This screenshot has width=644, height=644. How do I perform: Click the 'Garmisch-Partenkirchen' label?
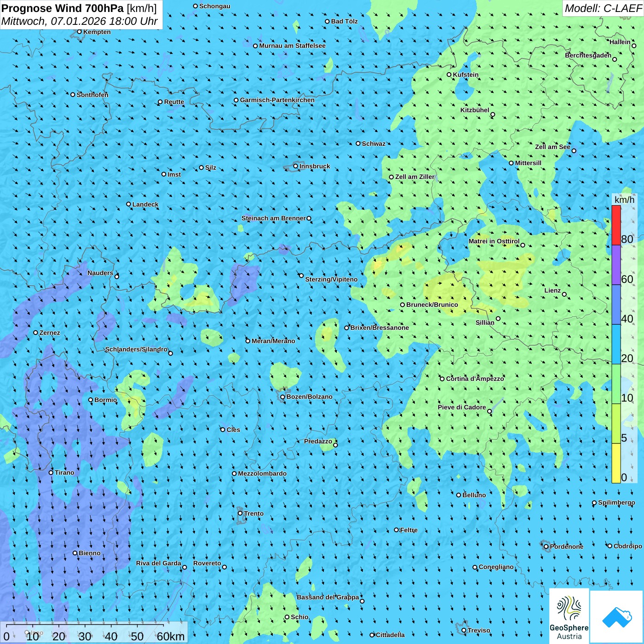pos(277,100)
